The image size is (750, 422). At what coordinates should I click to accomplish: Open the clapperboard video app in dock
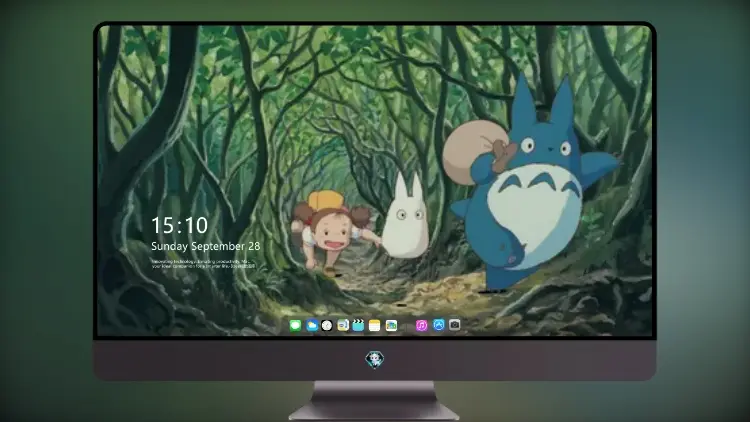(358, 326)
